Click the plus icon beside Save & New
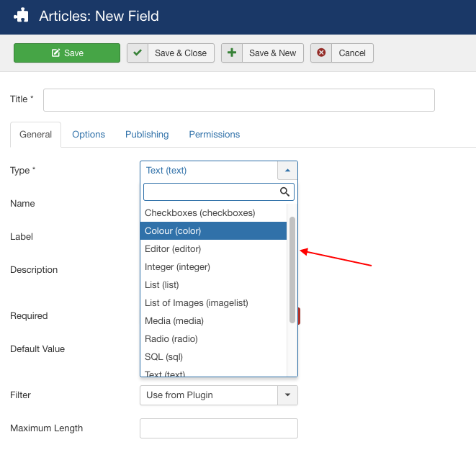476x468 pixels. [x=232, y=53]
